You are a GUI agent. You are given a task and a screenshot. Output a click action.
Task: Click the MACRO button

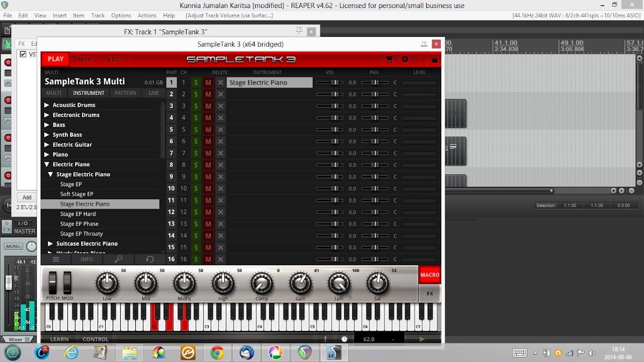[x=430, y=275]
